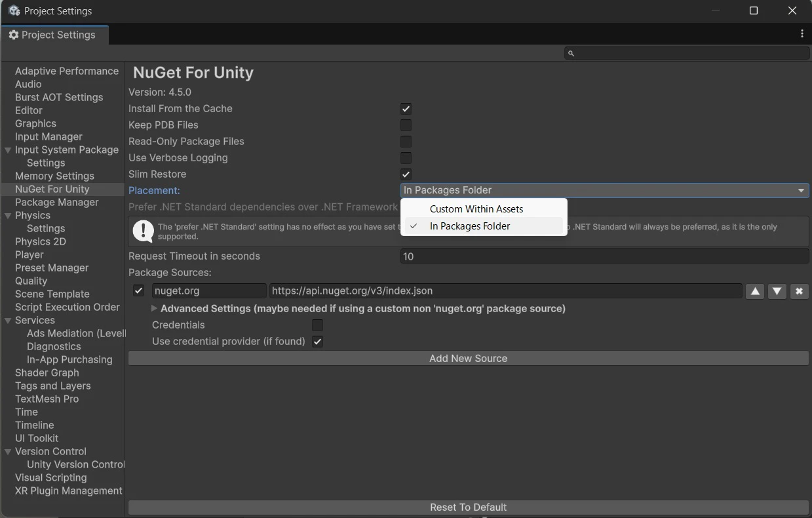
Task: Collapse the Physics tree arrow
Action: (x=8, y=215)
